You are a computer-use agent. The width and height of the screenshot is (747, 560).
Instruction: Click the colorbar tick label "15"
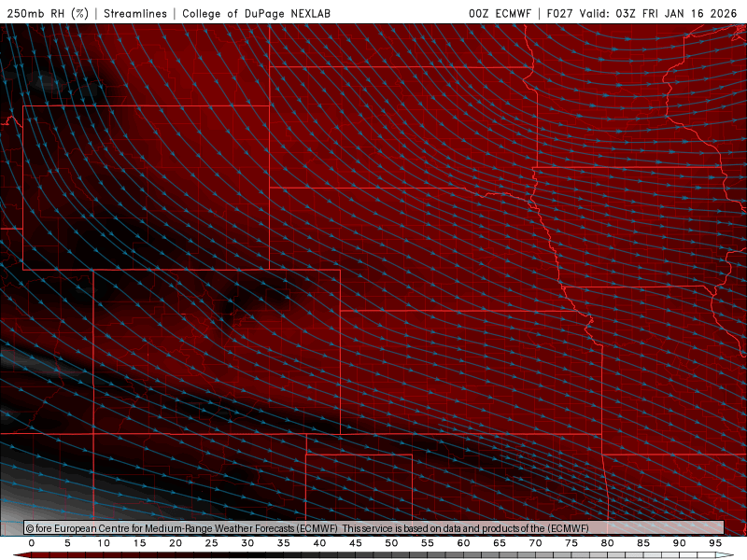(139, 543)
